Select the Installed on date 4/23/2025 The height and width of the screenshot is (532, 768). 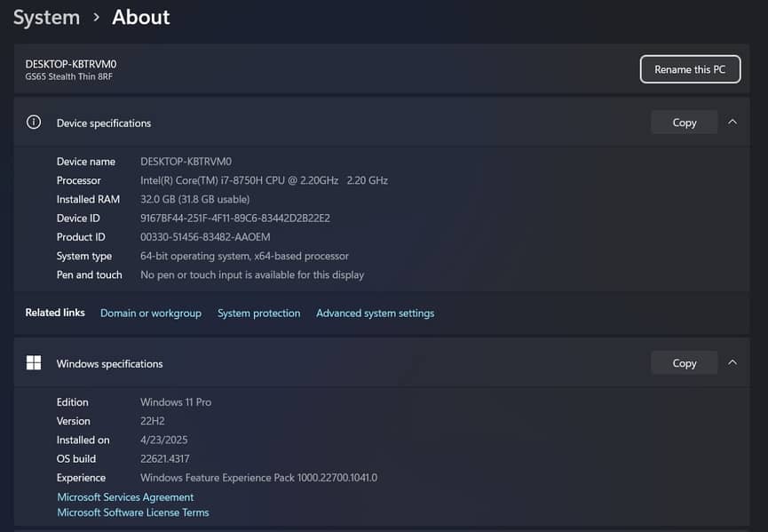[x=164, y=440]
